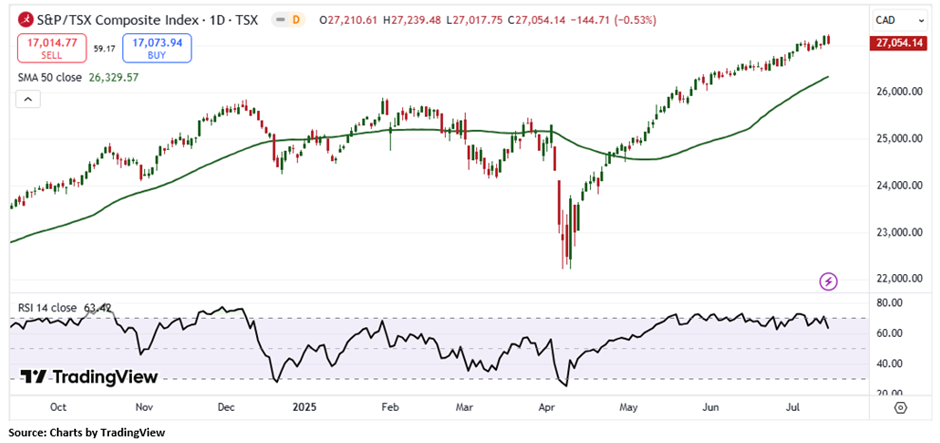Viewport: 940px width, 443px height.
Task: Click the 25,000.00 price axis label
Action: point(897,139)
